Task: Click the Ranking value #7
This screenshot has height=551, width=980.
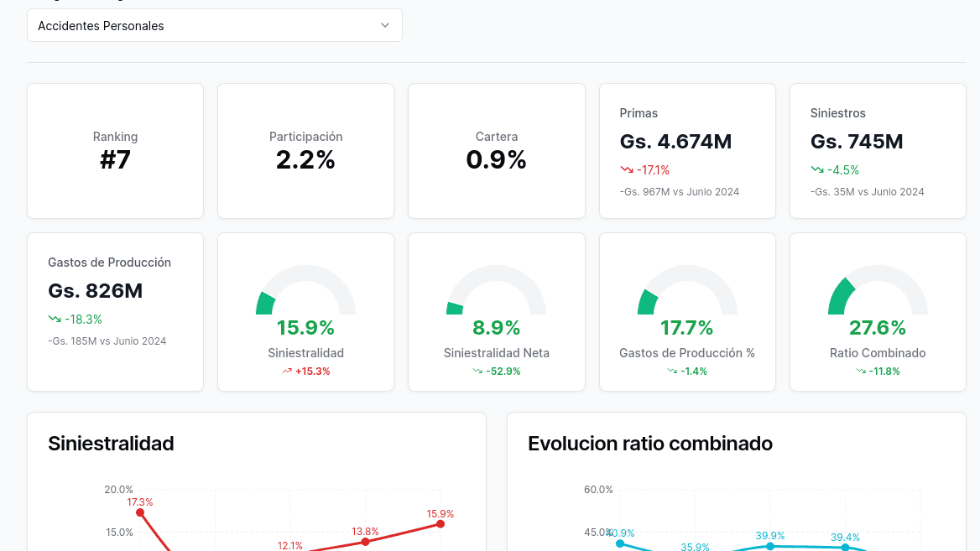Action: [x=115, y=160]
